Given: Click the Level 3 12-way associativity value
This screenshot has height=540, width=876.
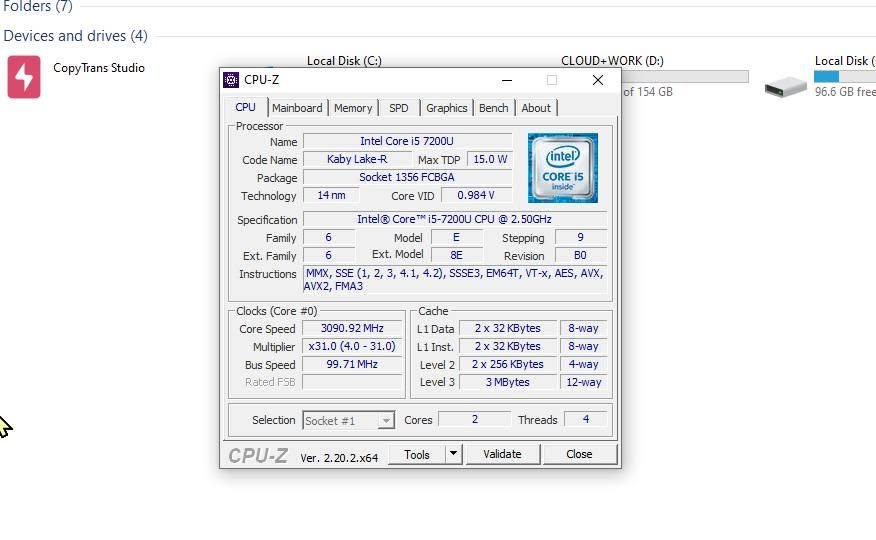Looking at the screenshot, I should [x=583, y=382].
